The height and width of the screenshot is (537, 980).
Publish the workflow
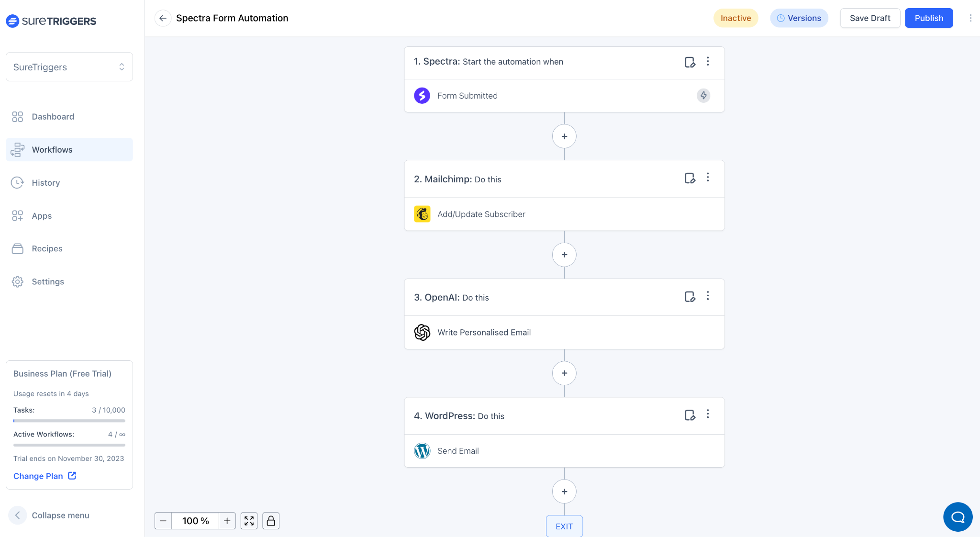coord(928,18)
